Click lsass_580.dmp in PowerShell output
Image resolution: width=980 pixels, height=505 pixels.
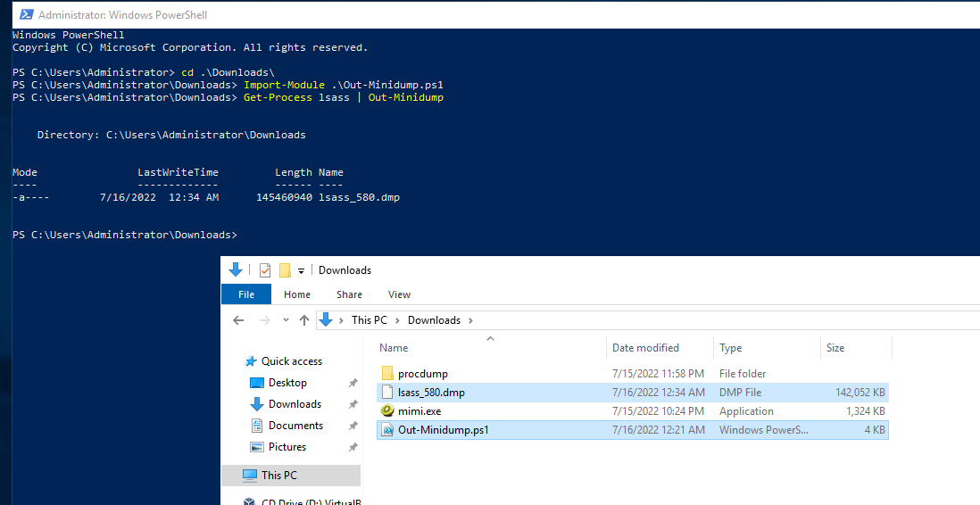359,197
